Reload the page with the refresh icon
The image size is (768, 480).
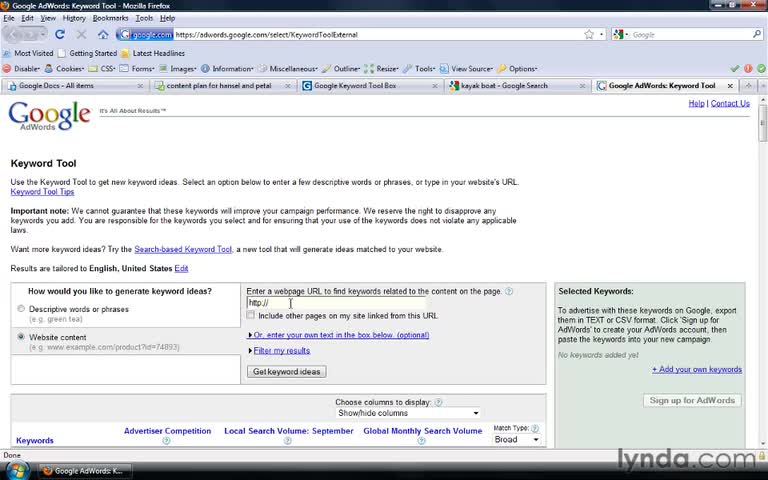tap(60, 34)
